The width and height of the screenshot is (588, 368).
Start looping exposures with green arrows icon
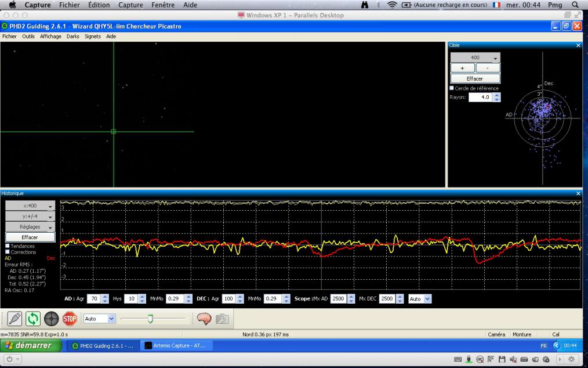tap(33, 319)
